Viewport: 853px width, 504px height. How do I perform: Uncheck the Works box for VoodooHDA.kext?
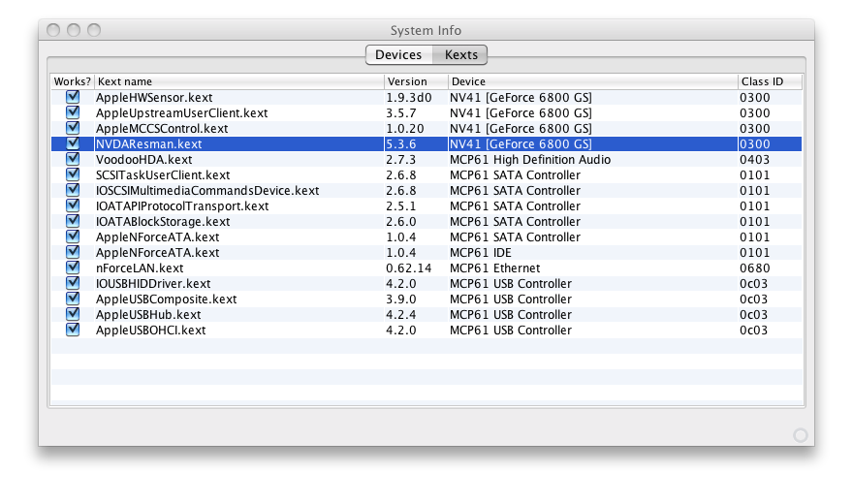73,159
